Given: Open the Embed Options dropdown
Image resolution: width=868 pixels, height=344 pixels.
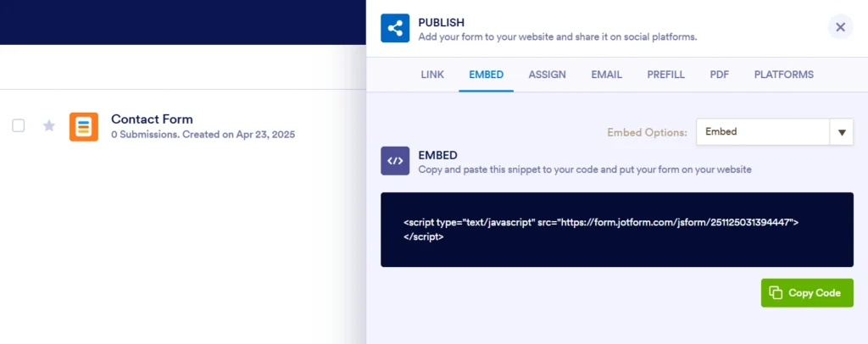Looking at the screenshot, I should [x=775, y=132].
